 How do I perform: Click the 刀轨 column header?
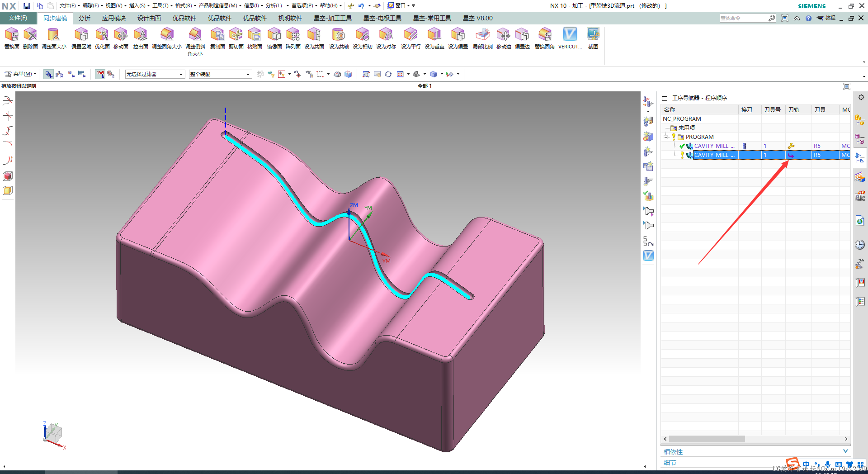click(x=798, y=110)
